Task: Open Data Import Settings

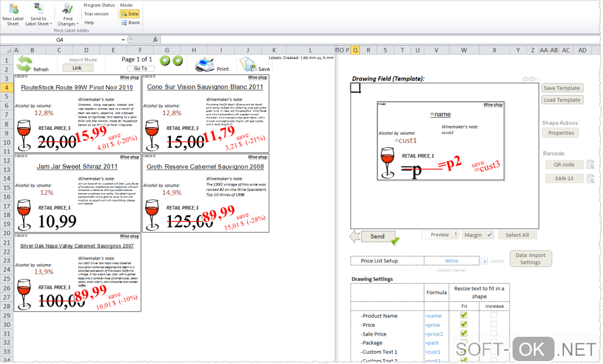Action: 531,259
